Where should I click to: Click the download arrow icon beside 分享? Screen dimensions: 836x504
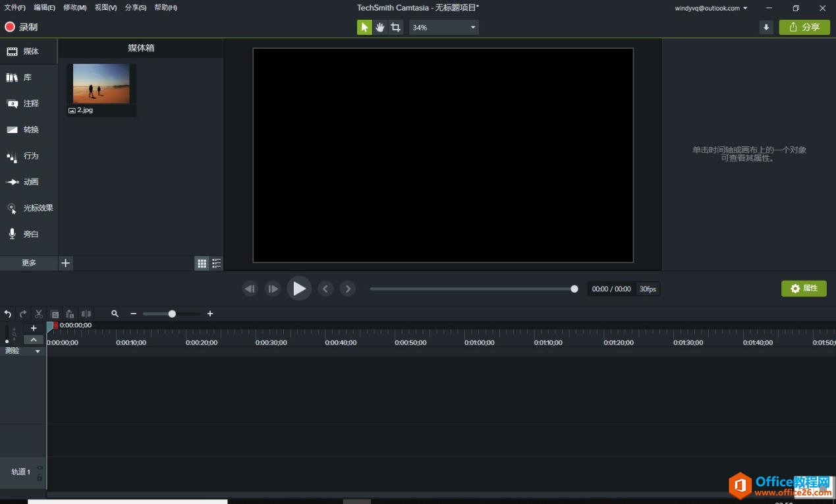point(766,27)
